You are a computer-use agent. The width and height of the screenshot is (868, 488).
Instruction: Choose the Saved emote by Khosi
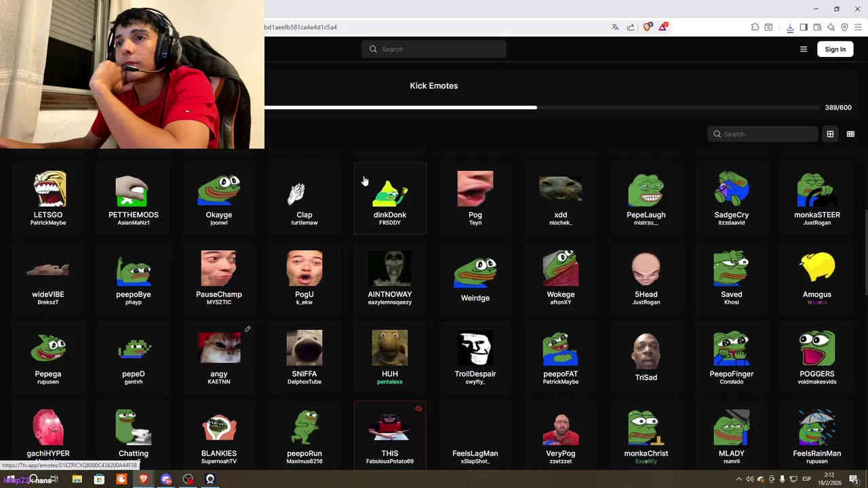pos(732,278)
